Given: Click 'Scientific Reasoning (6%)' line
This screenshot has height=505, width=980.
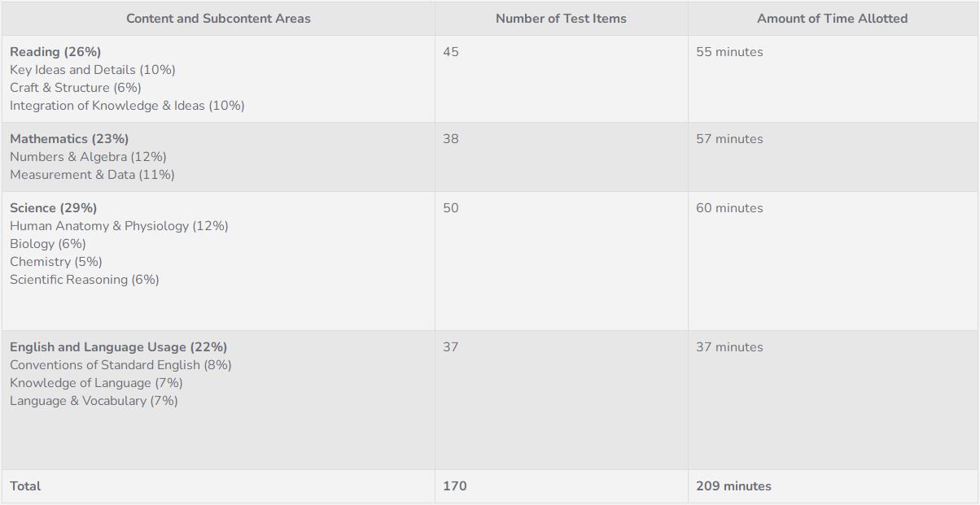Looking at the screenshot, I should point(85,280).
